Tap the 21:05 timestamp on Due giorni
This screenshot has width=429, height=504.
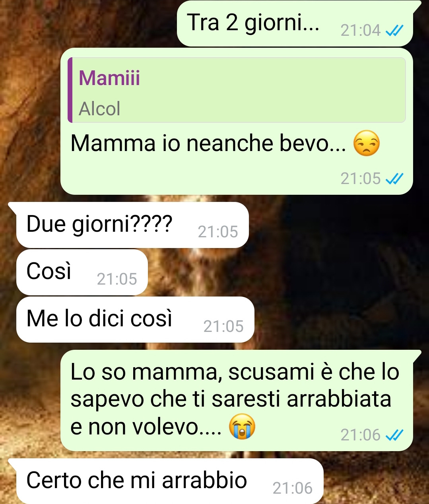(218, 232)
